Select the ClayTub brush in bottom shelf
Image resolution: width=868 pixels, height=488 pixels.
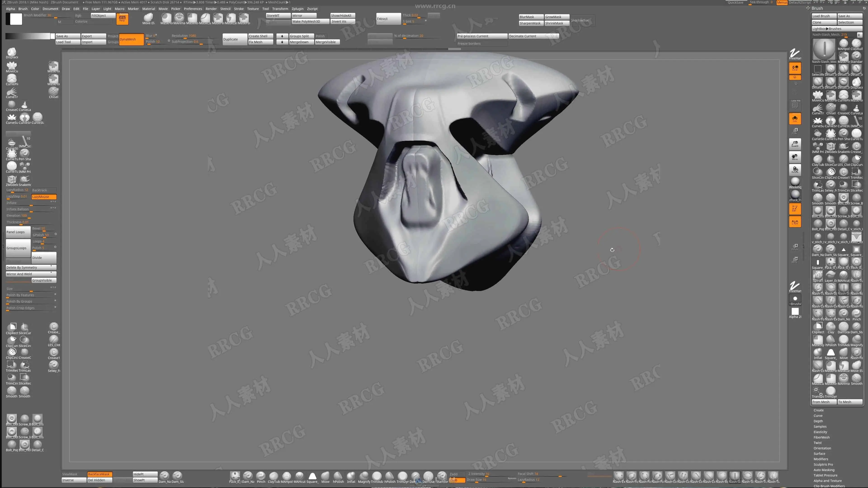pyautogui.click(x=274, y=476)
